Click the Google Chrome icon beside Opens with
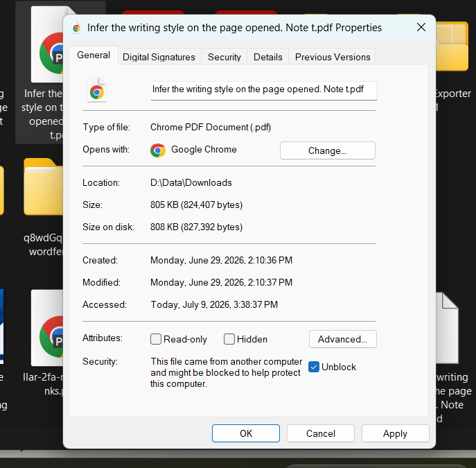 pos(158,150)
